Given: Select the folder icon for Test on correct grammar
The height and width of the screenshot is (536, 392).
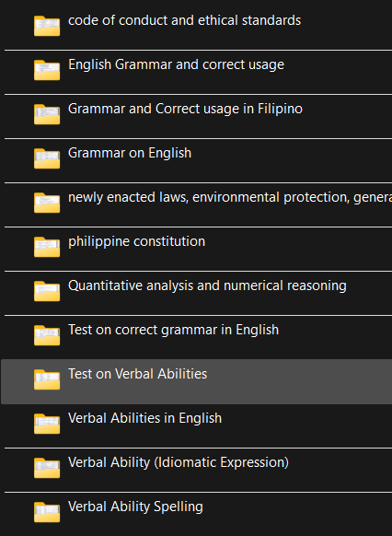Looking at the screenshot, I should coord(47,335).
